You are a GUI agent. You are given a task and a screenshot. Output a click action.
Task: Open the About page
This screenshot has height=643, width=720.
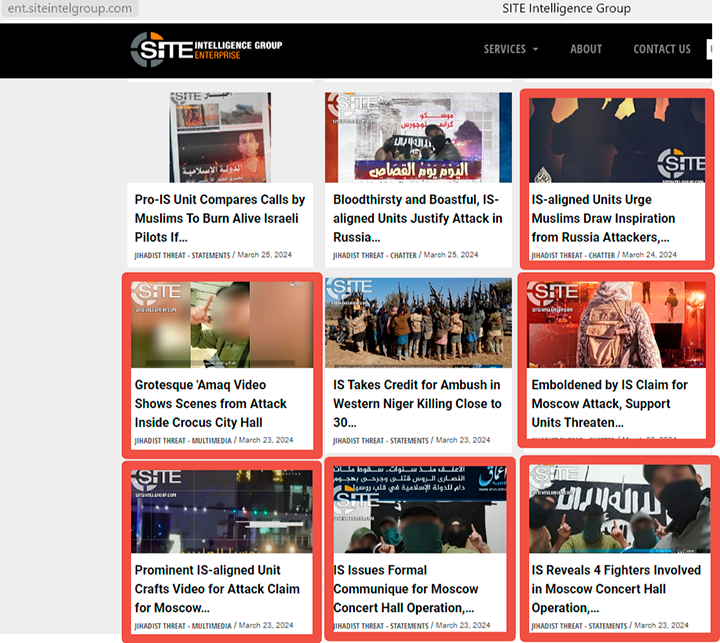[586, 49]
